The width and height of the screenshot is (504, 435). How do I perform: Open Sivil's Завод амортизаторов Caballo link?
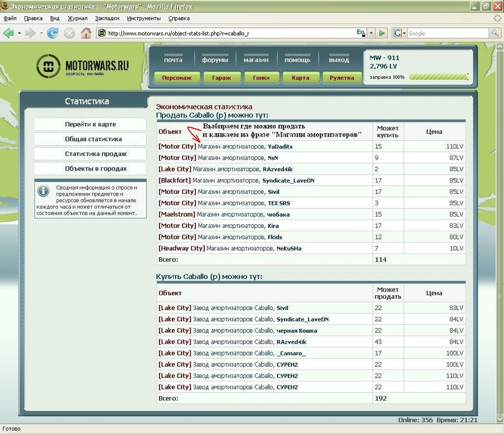click(234, 308)
